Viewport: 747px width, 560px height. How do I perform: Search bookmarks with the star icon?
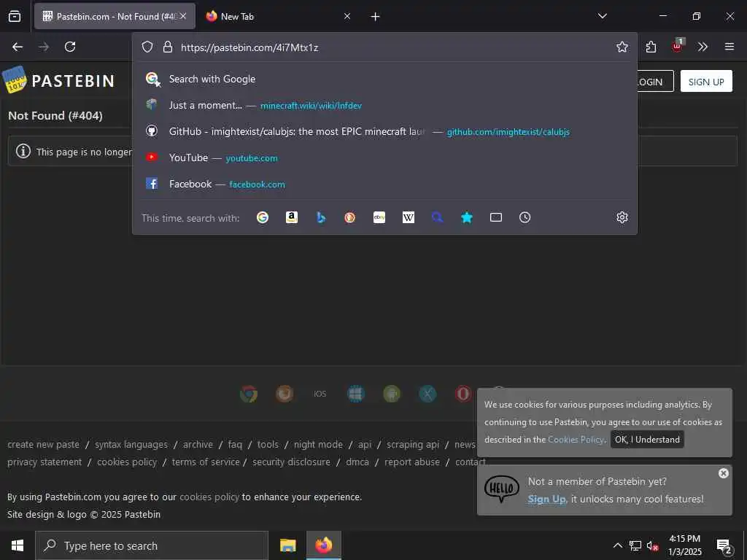(x=467, y=217)
